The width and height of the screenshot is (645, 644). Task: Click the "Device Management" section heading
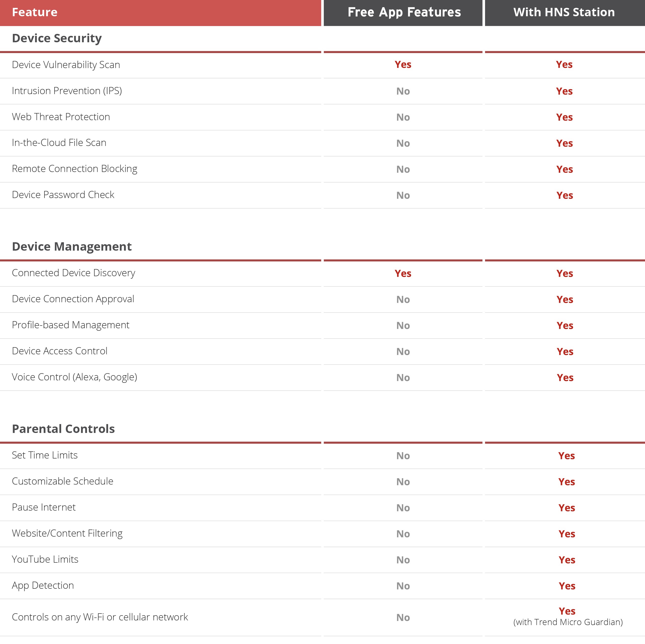(72, 247)
